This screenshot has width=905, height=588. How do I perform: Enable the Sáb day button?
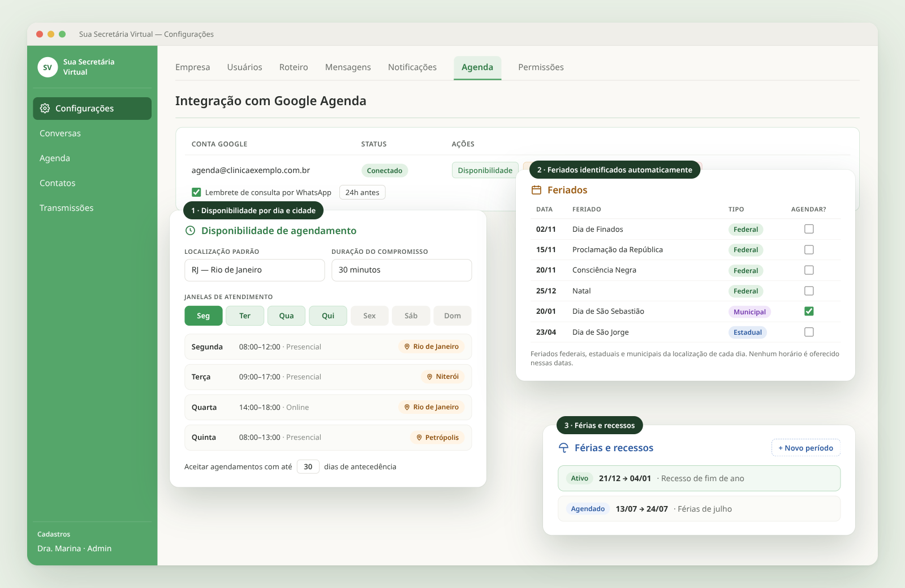click(411, 315)
